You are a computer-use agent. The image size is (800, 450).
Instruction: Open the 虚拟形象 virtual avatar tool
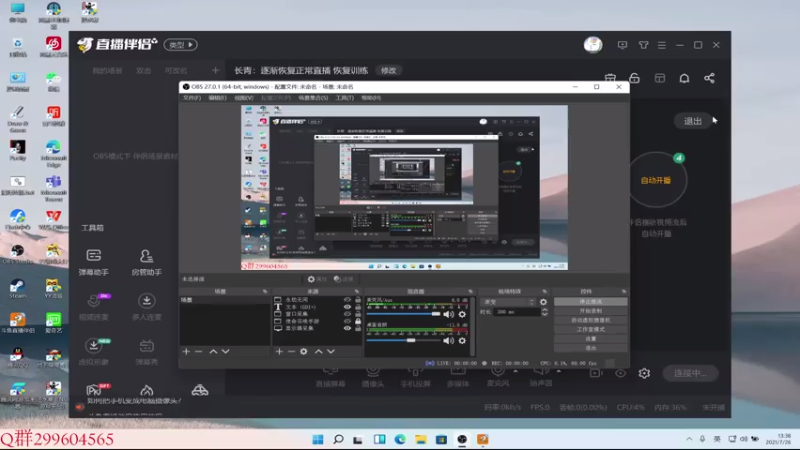click(93, 352)
